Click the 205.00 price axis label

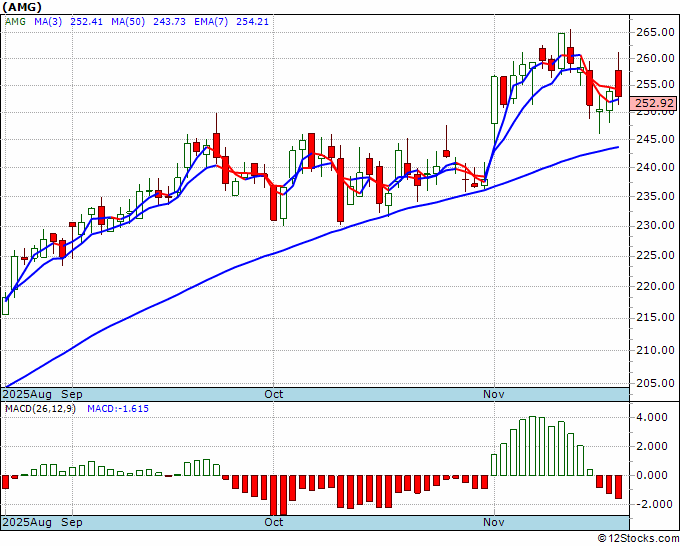pos(655,383)
